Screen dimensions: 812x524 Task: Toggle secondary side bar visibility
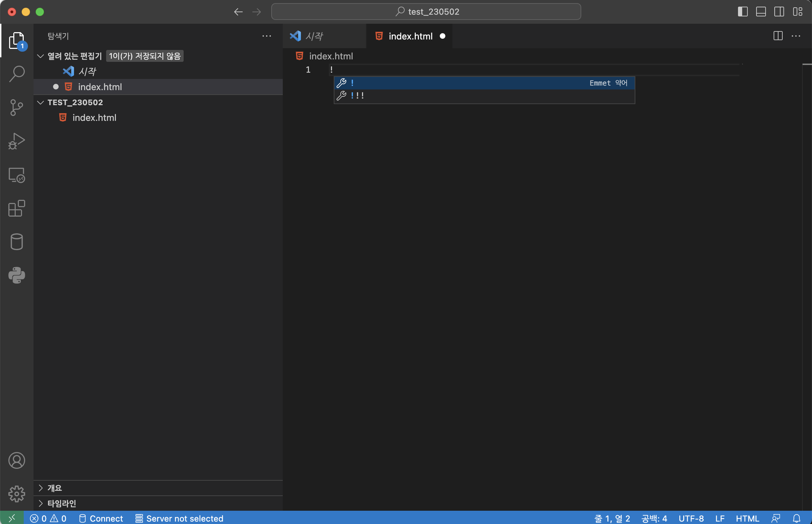coord(779,12)
